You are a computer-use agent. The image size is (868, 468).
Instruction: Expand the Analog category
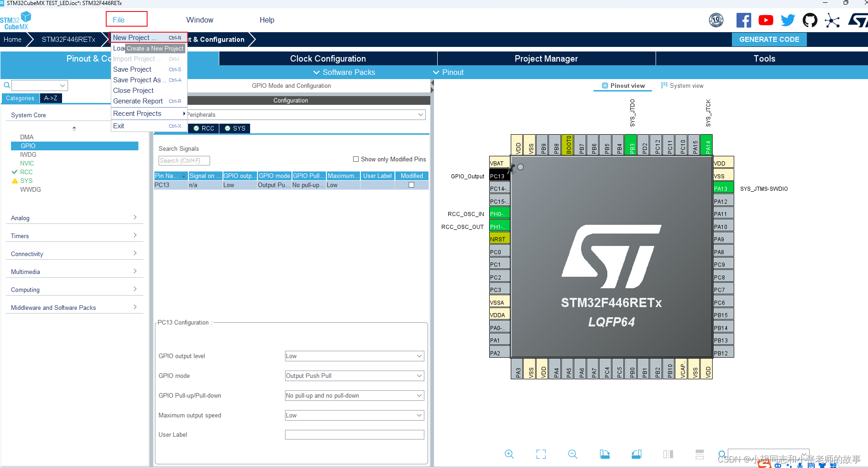pos(74,218)
